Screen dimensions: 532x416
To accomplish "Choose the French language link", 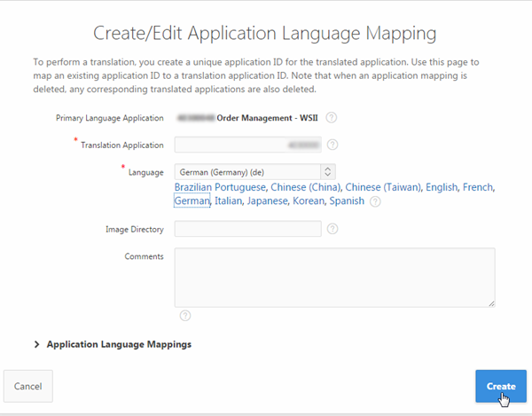I will click(x=478, y=187).
